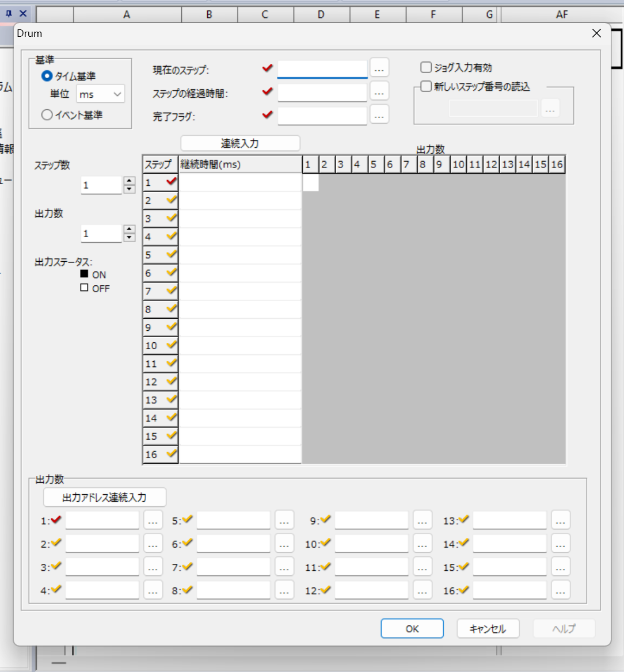The height and width of the screenshot is (672, 624).
Task: Click the 継続時間(ms) column header
Action: point(240,164)
